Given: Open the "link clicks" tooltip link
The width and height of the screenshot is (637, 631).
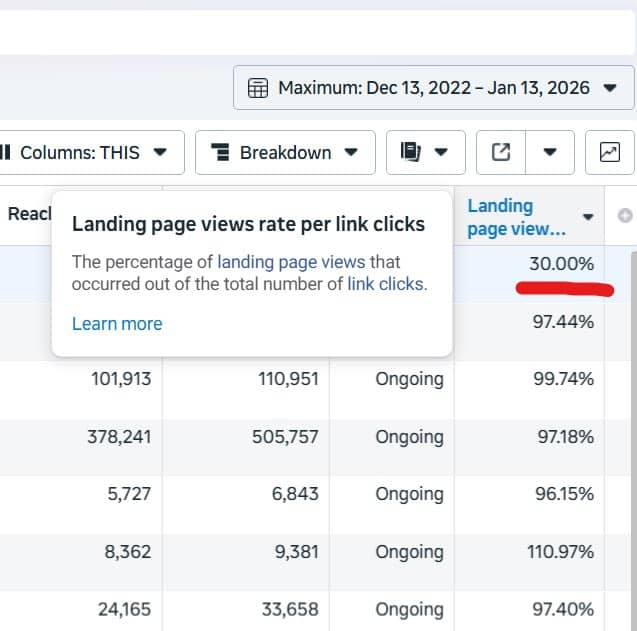Looking at the screenshot, I should (385, 284).
